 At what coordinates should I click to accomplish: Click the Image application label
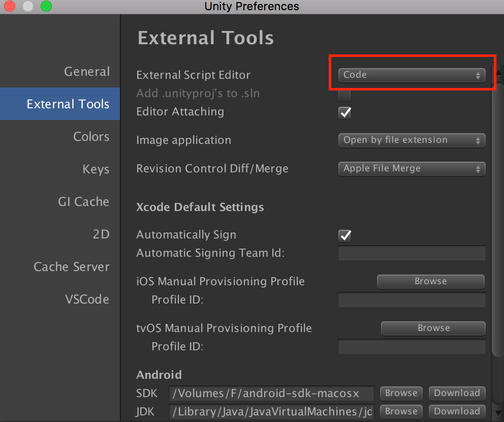(x=183, y=140)
